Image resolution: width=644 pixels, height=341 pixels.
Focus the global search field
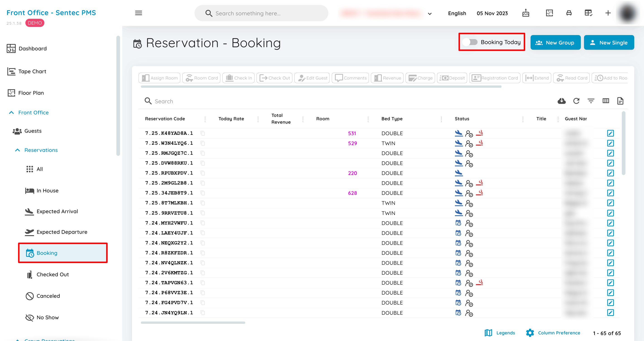pos(261,13)
